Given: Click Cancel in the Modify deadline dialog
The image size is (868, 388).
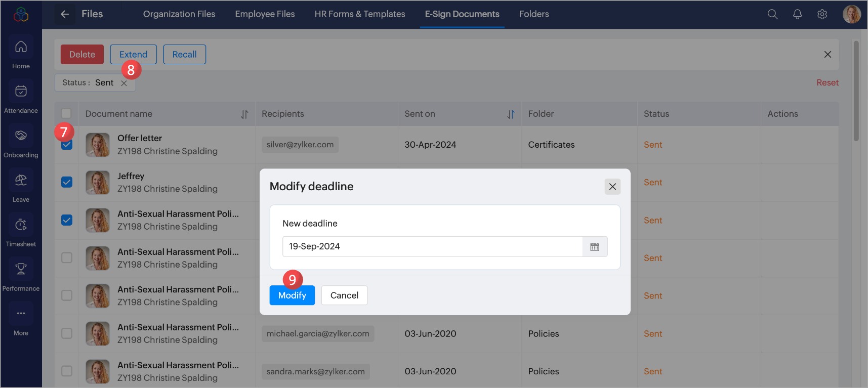Looking at the screenshot, I should (x=344, y=295).
